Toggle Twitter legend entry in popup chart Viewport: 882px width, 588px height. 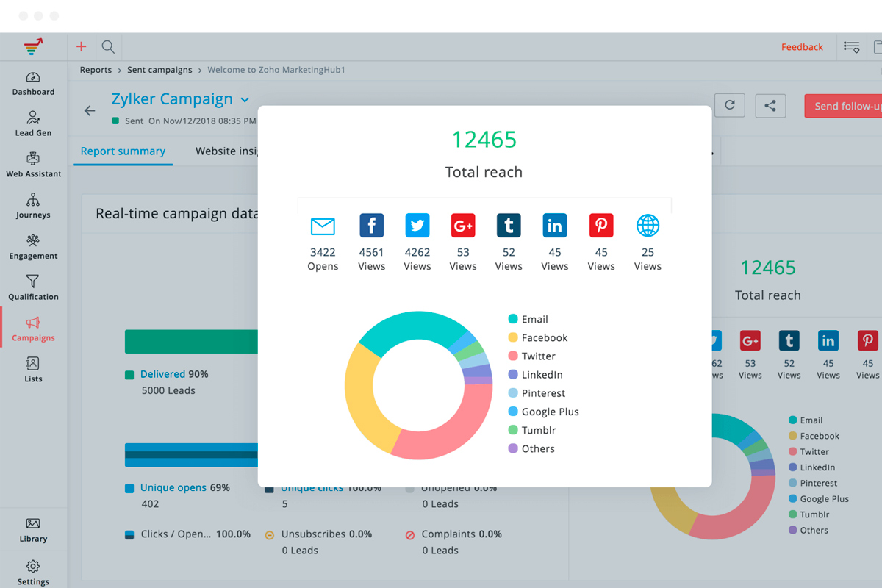pos(538,356)
